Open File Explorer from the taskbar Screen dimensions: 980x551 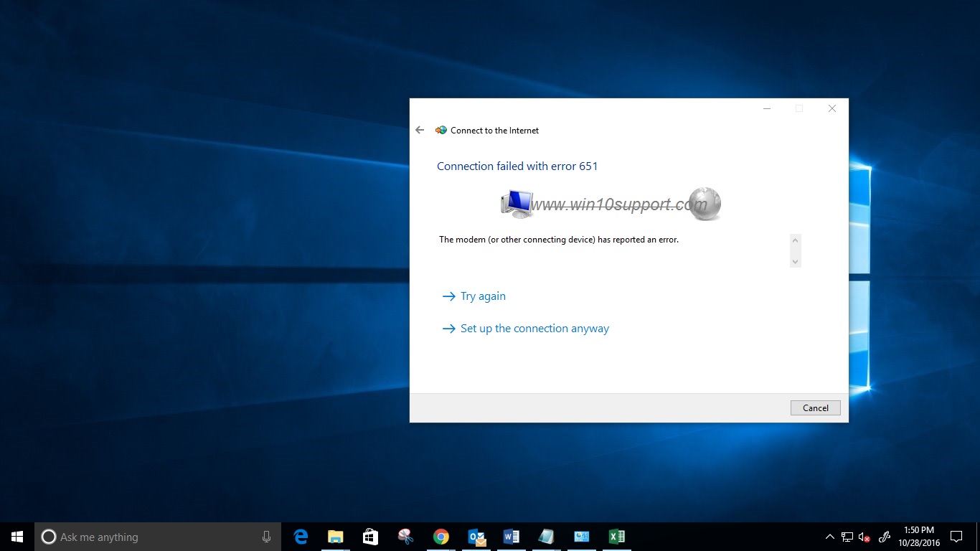click(335, 537)
